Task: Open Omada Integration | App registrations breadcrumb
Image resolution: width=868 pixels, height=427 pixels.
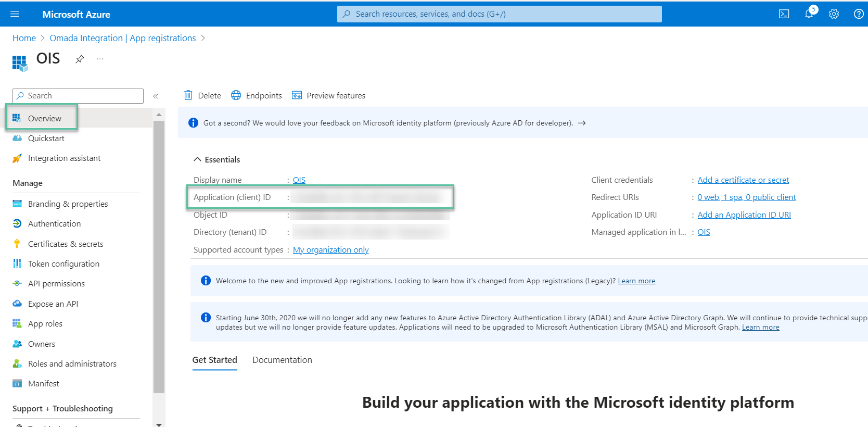Action: 123,38
